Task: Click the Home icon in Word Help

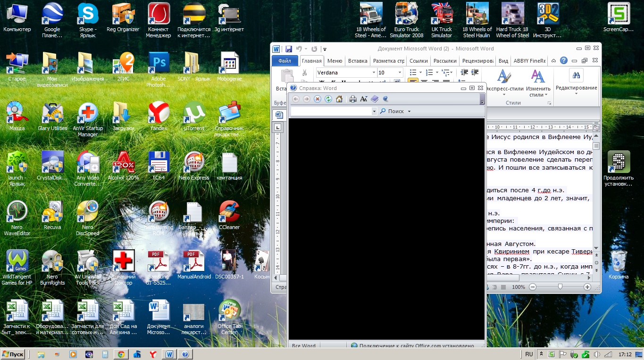Action: pos(339,99)
